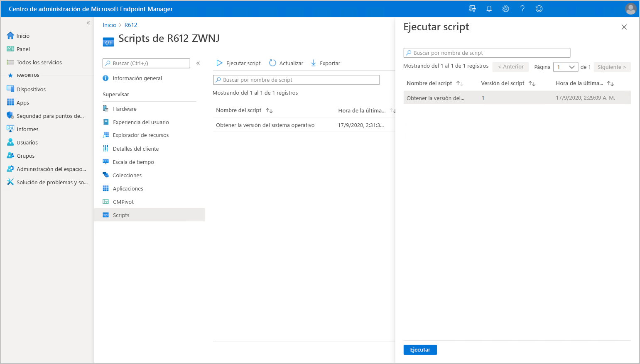Select Scripts in device menu
Viewport: 640px width, 364px height.
[150, 215]
